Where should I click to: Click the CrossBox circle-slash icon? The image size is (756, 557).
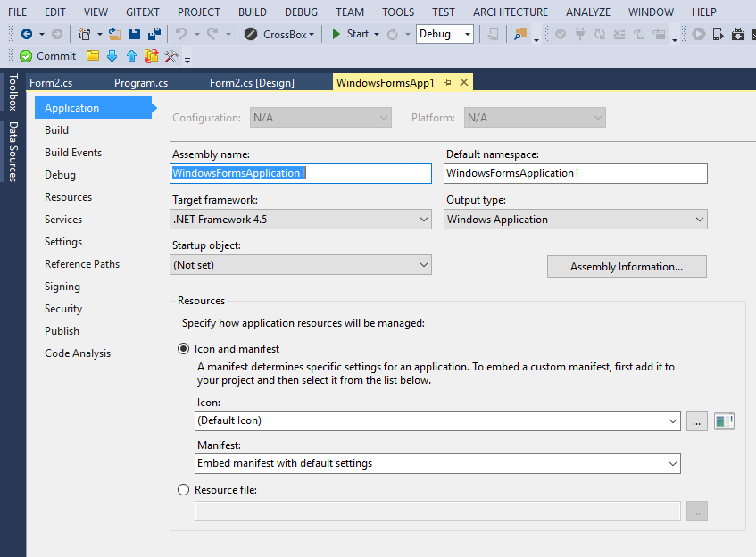[x=251, y=34]
